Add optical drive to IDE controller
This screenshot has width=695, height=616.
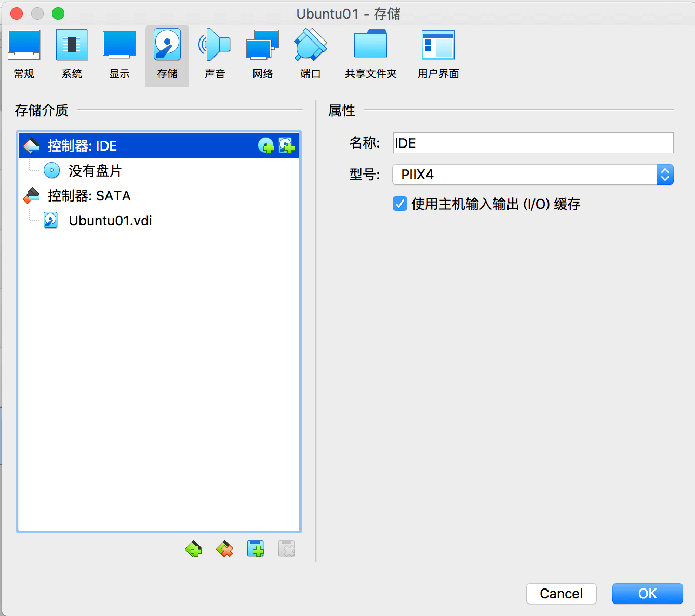point(266,145)
